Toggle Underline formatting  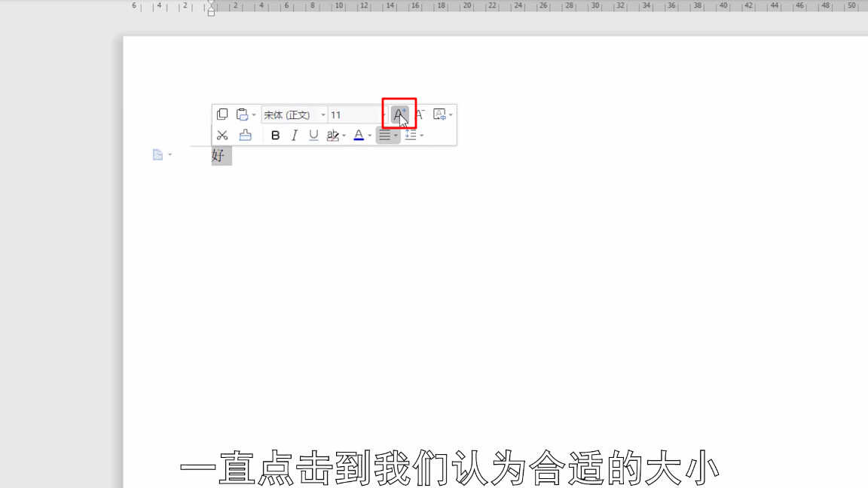[x=313, y=135]
